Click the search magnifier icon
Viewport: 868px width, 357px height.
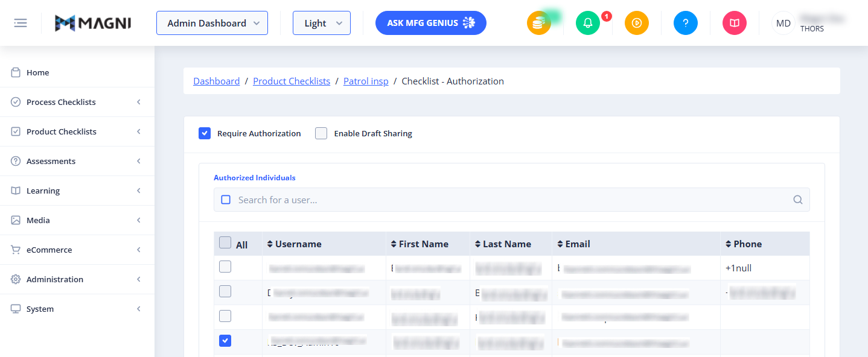tap(798, 200)
